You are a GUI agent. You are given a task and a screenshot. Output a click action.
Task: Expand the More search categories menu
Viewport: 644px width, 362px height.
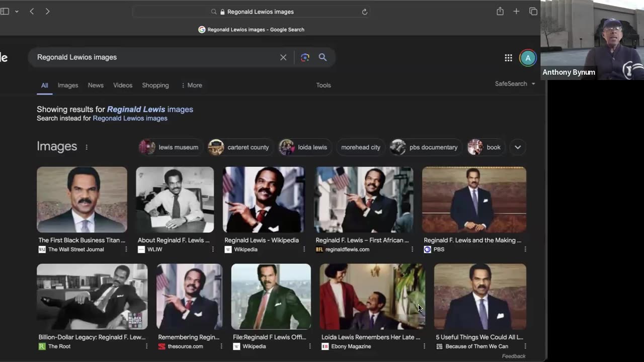pos(192,85)
